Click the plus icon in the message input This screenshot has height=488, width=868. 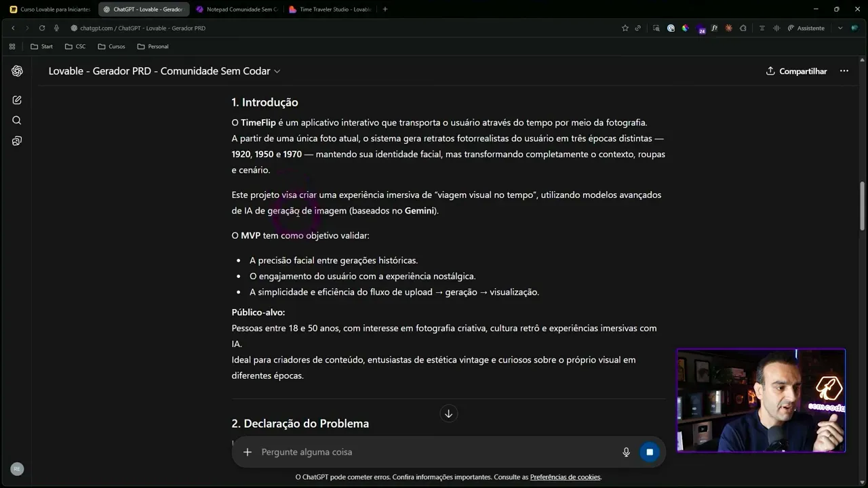click(x=248, y=452)
